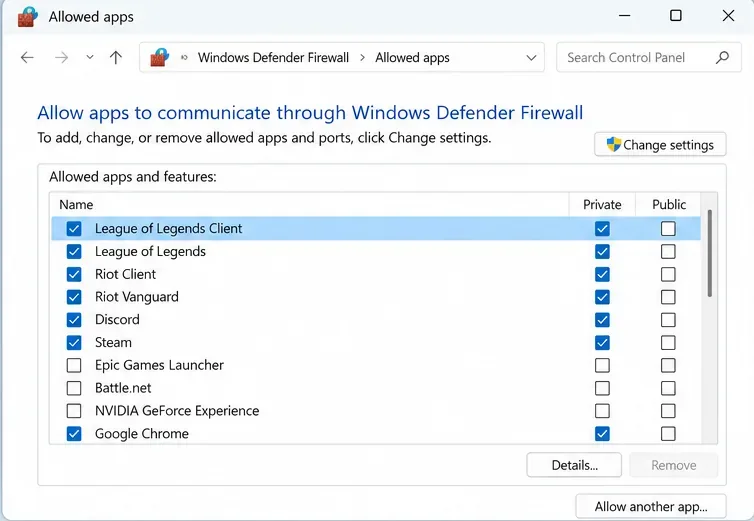The width and height of the screenshot is (754, 521).
Task: Click the Remove button
Action: pyautogui.click(x=674, y=465)
